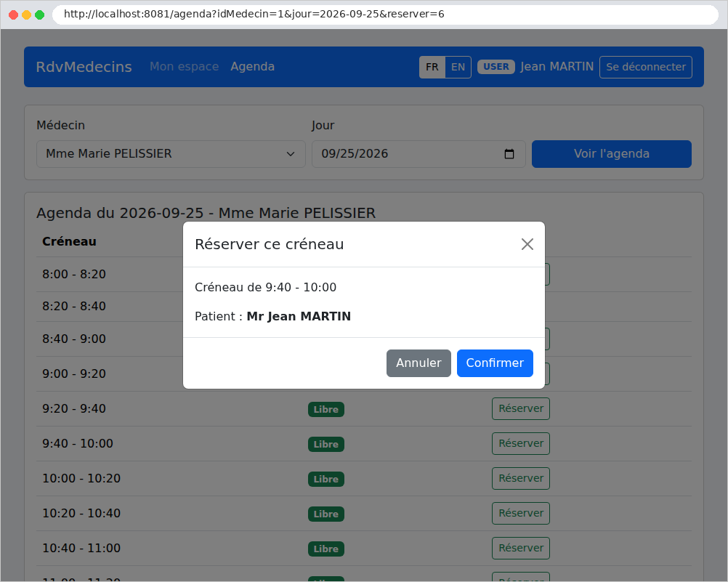Click the Libre badge for 10:40 - 11:00
728x582 pixels.
point(326,549)
